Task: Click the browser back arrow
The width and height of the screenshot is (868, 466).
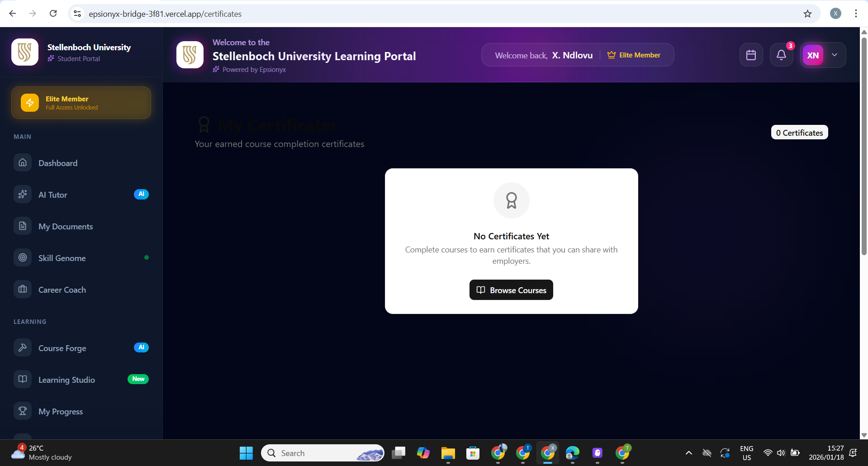Action: tap(13, 14)
